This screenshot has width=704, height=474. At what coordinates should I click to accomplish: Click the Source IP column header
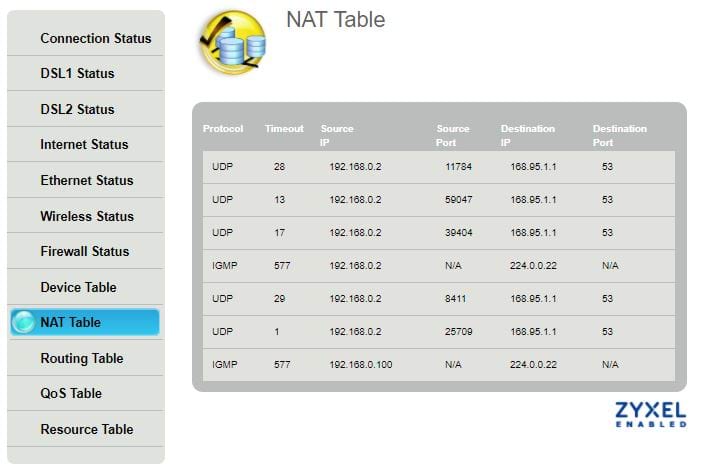click(x=337, y=135)
